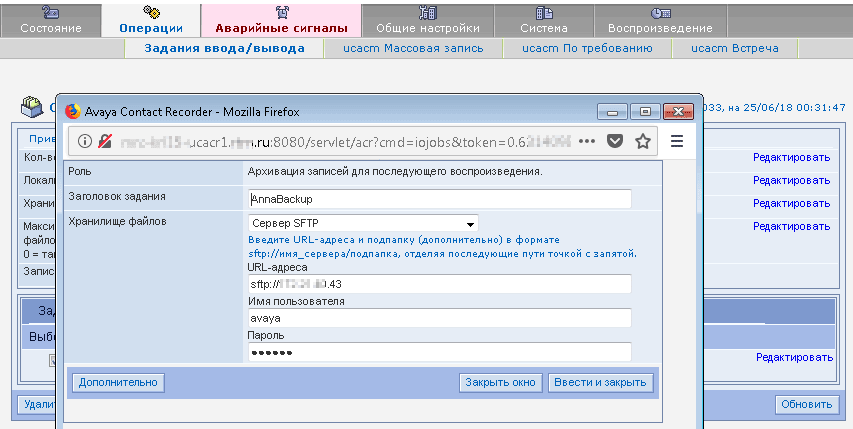Click the URL-адреса sftp field

click(x=440, y=284)
